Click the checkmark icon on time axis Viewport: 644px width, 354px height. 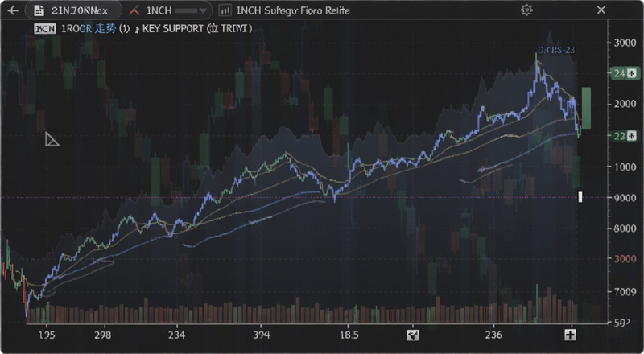tap(413, 335)
